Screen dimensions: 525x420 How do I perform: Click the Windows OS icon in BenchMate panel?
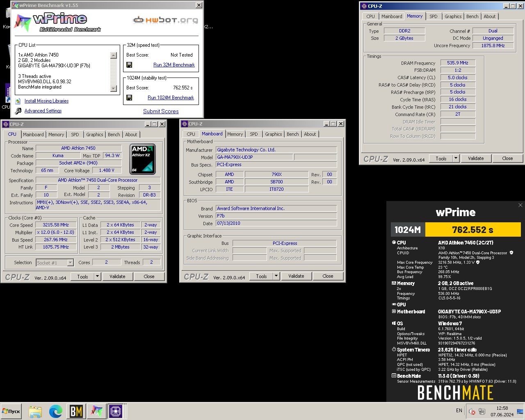coord(394,324)
